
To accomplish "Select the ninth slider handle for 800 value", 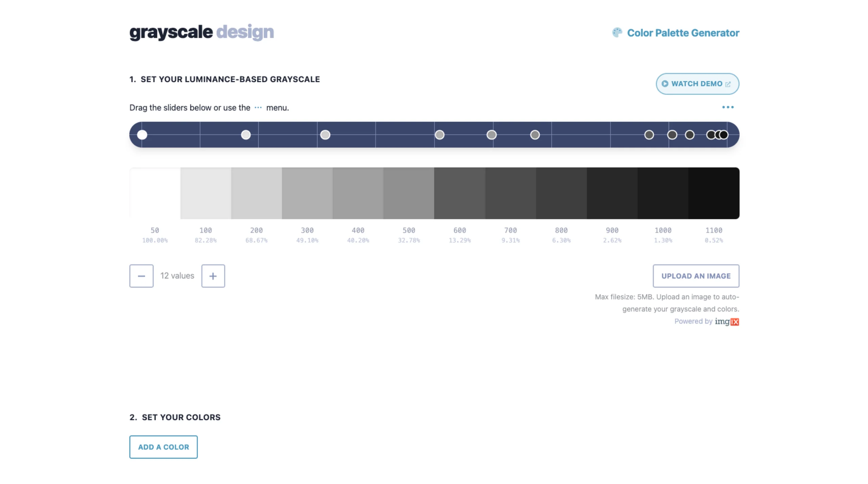I will [x=689, y=135].
